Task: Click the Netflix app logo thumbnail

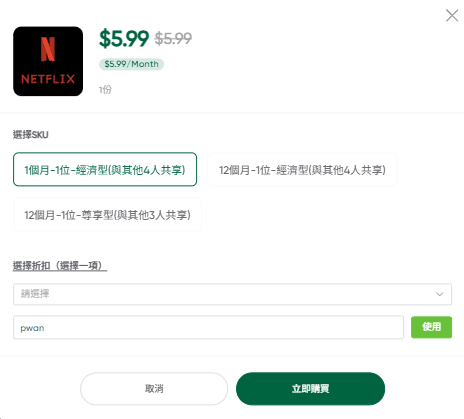Action: pos(48,61)
